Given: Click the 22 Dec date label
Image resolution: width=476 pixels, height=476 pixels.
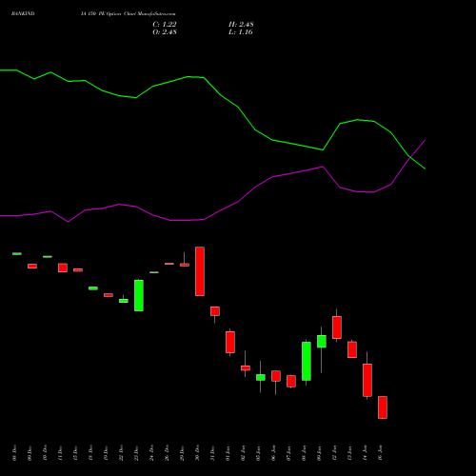Looking at the screenshot, I should (x=121, y=453).
